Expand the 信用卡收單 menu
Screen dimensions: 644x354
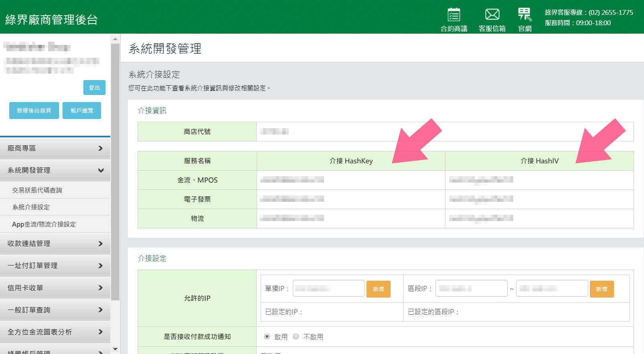[x=55, y=288]
